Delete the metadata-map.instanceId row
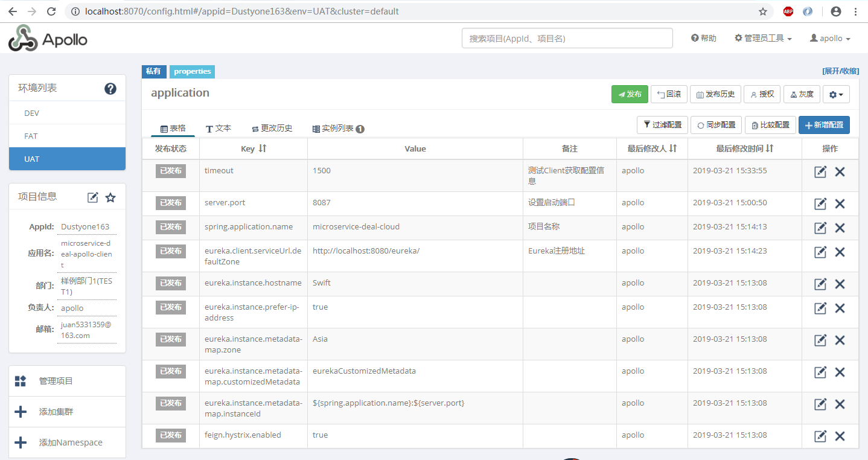Screen dimensions: 868x460 pos(840,404)
